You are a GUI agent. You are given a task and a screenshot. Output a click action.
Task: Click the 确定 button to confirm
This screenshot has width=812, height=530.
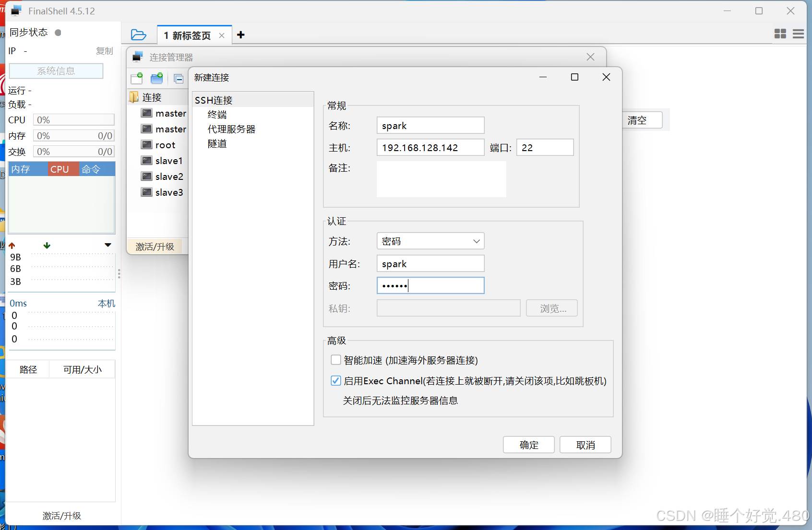click(528, 444)
